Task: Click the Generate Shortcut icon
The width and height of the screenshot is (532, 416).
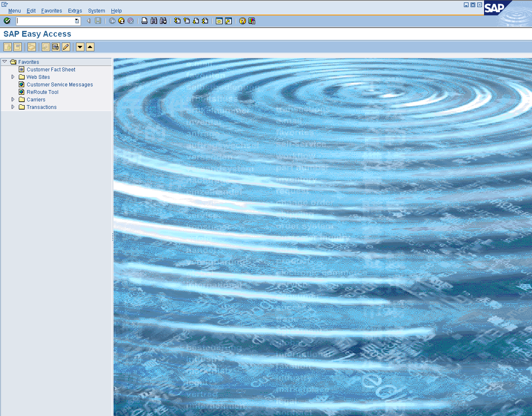Action: point(228,21)
